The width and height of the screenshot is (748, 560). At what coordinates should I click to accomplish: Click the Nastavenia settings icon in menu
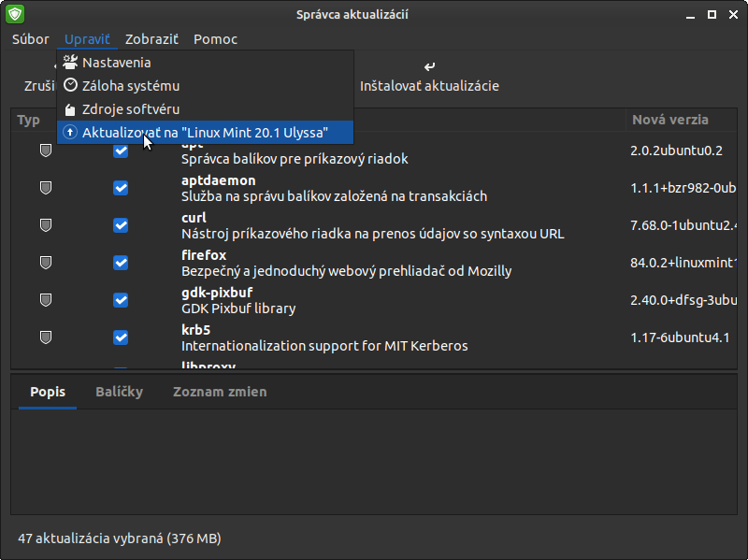tap(70, 63)
